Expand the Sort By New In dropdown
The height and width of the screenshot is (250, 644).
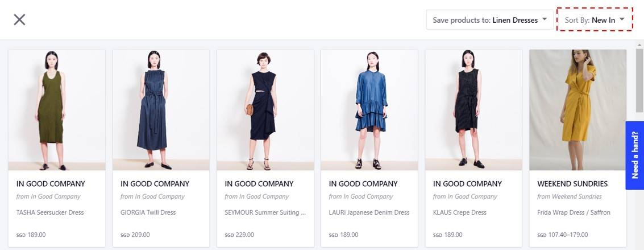tap(595, 20)
